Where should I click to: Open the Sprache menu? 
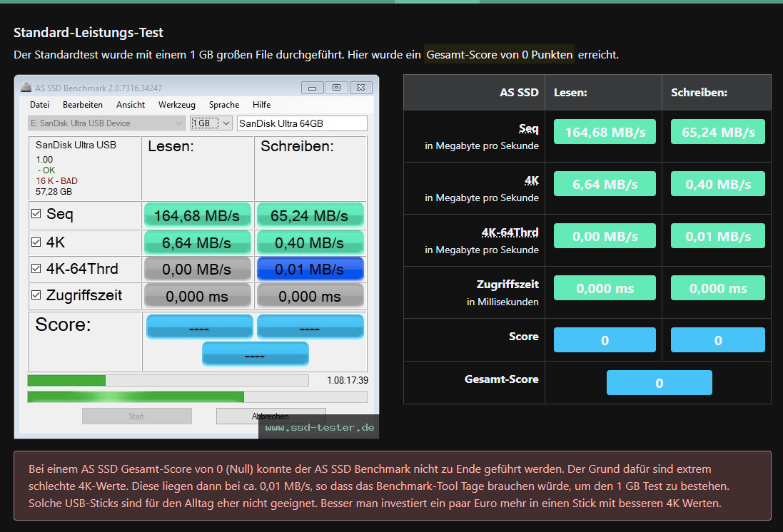point(224,105)
